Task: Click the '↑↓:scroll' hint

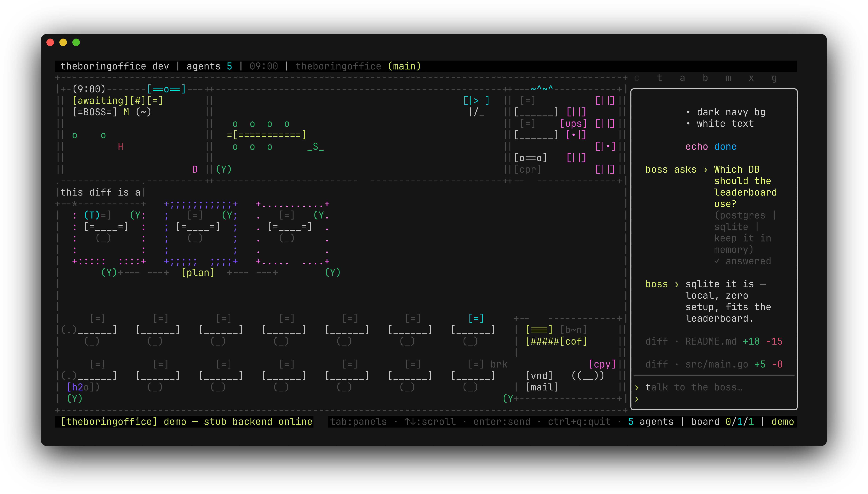Action: point(430,422)
